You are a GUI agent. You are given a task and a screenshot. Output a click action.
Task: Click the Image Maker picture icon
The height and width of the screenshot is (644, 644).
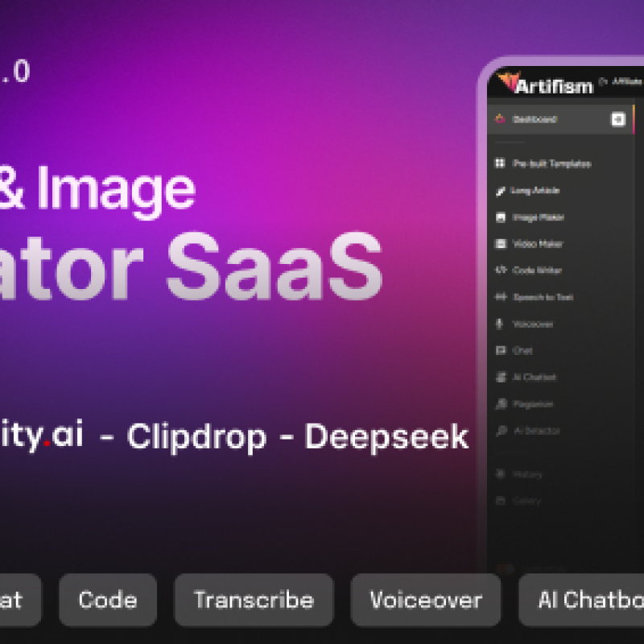tap(500, 217)
